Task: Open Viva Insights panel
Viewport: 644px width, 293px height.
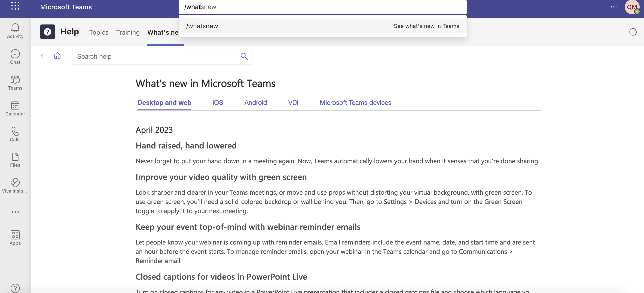Action: tap(15, 185)
